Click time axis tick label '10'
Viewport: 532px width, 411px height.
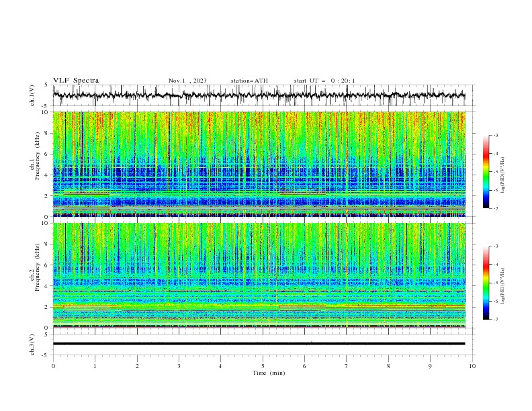472,366
